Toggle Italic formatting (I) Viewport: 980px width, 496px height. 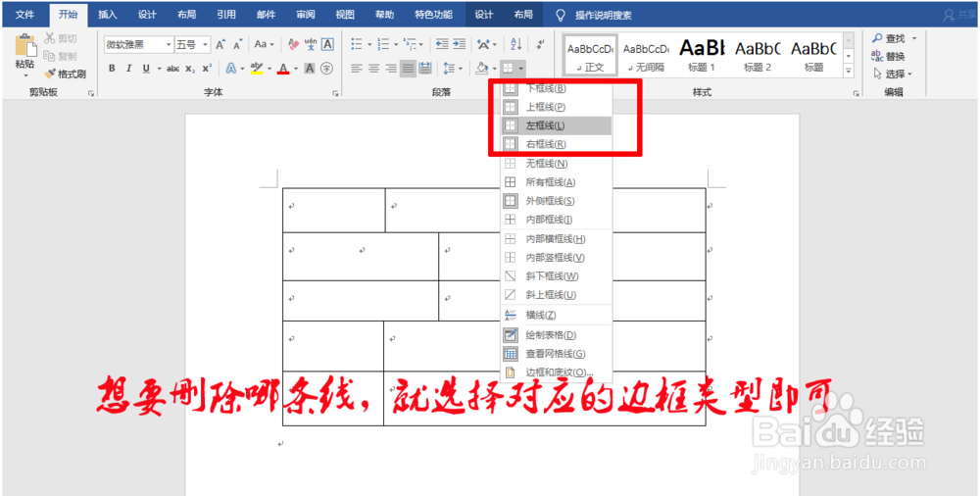coord(128,69)
